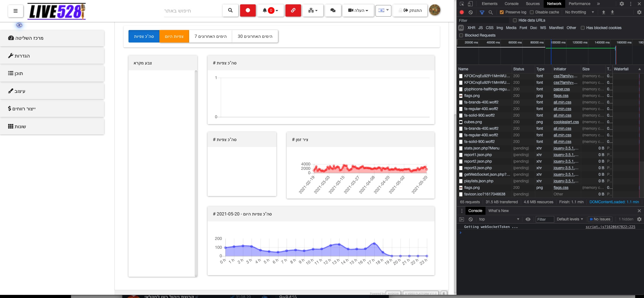Create live expression eye icon
The image size is (644, 298).
(528, 219)
